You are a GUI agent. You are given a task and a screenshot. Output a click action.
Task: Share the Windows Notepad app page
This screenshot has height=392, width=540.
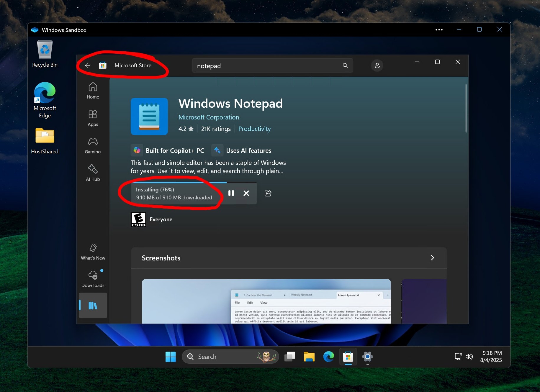click(268, 193)
